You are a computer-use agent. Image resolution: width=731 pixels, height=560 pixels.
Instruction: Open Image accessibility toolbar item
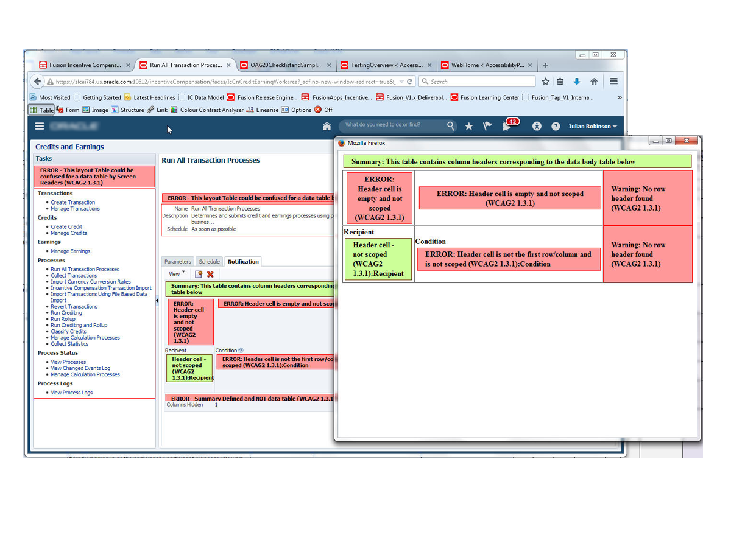click(x=96, y=110)
